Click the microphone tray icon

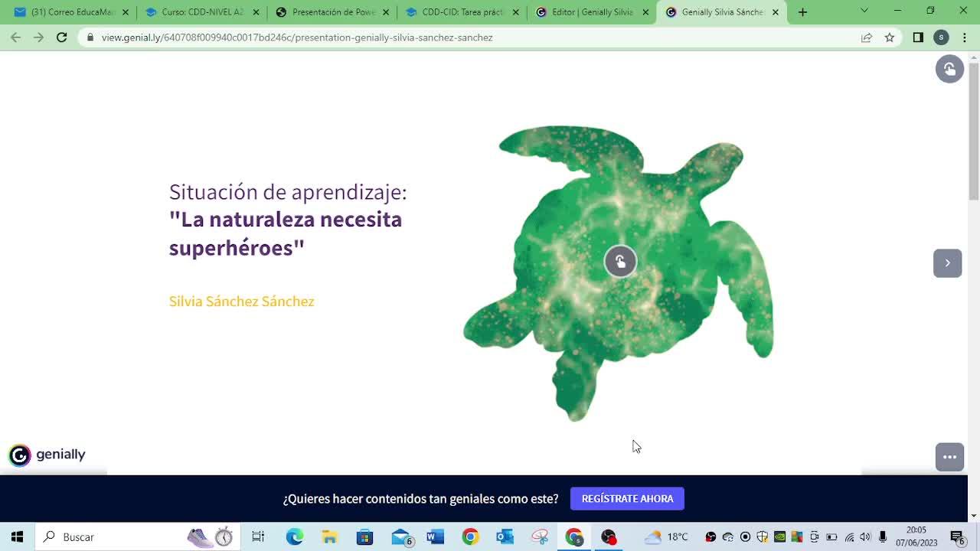[x=883, y=537]
